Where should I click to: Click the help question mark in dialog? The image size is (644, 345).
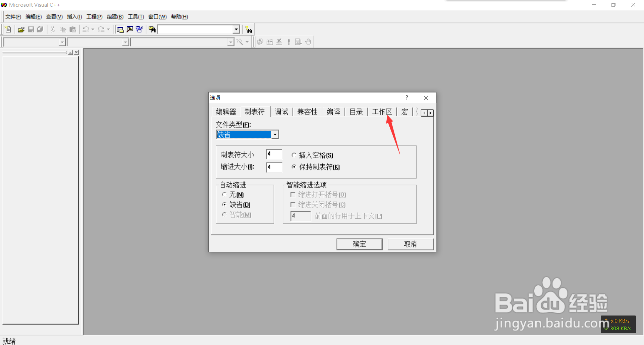point(407,97)
